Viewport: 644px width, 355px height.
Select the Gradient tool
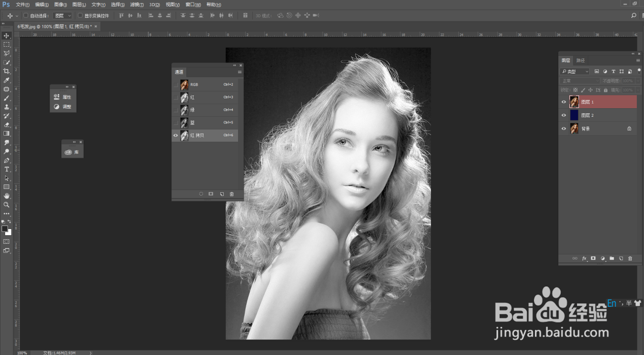(7, 133)
